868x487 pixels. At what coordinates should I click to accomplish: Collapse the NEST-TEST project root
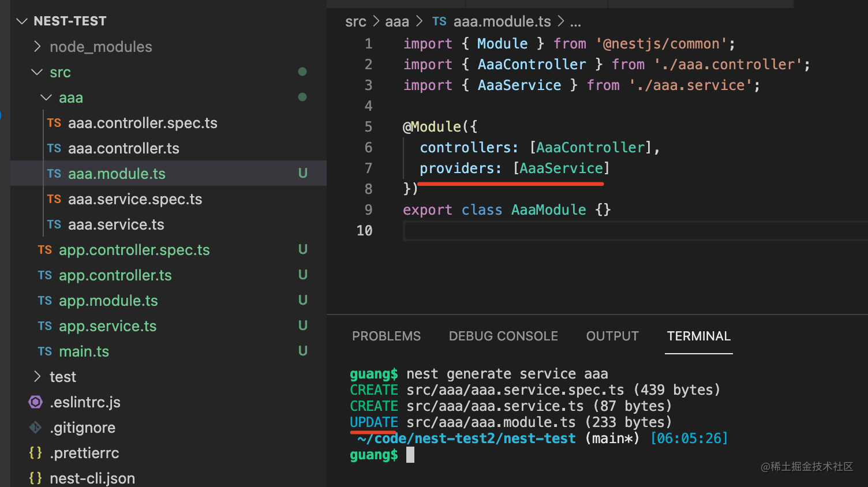pos(23,21)
